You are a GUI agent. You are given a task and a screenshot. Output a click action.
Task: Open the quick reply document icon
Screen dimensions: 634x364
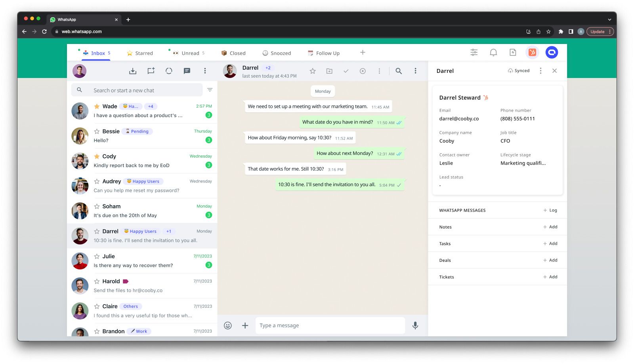(513, 52)
